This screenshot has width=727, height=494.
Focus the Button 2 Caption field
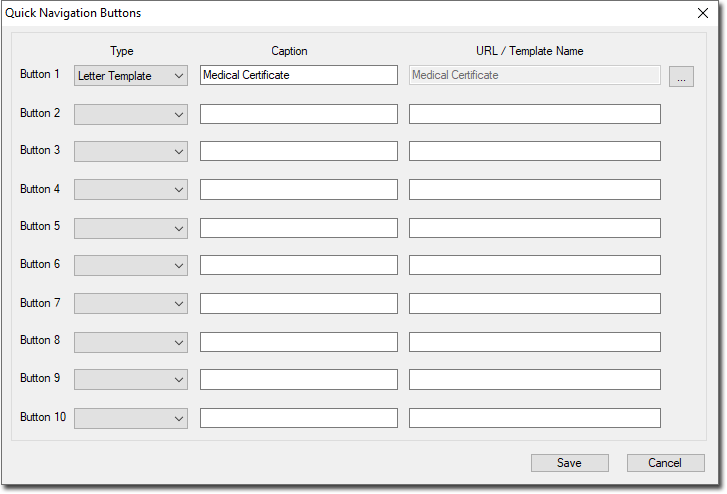(x=298, y=114)
